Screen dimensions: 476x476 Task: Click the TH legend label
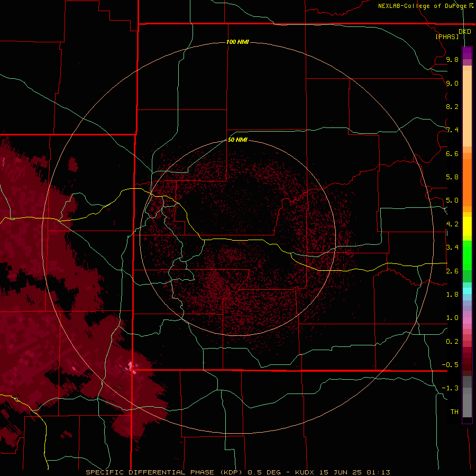454,412
